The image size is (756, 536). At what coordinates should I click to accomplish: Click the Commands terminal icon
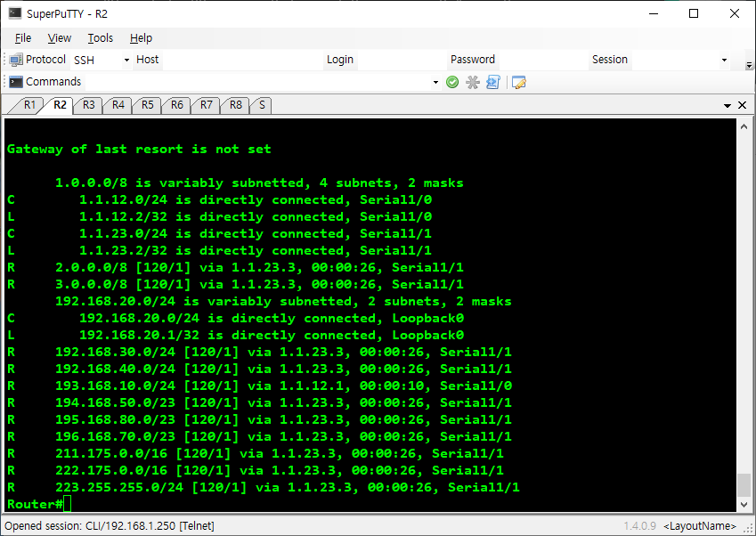[16, 82]
